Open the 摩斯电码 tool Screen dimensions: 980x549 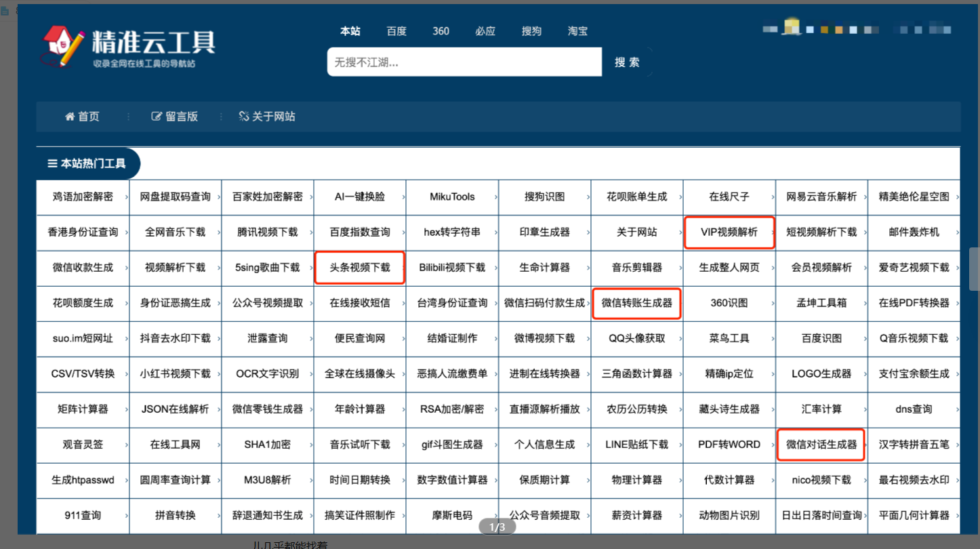[452, 515]
